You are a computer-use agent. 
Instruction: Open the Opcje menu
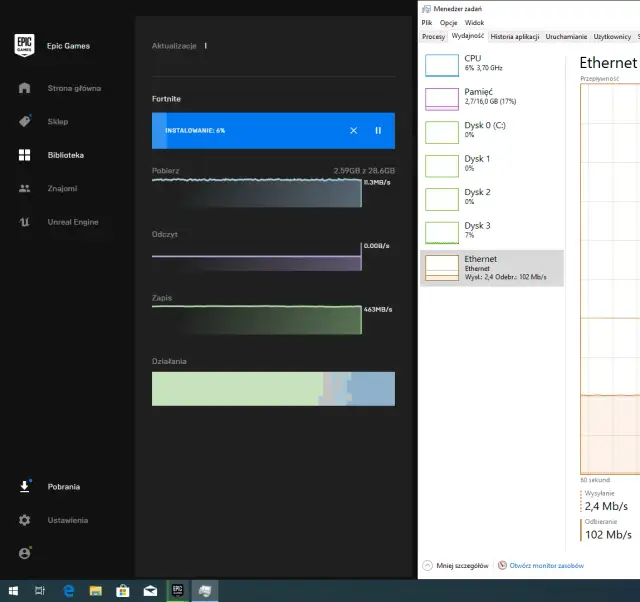(449, 22)
